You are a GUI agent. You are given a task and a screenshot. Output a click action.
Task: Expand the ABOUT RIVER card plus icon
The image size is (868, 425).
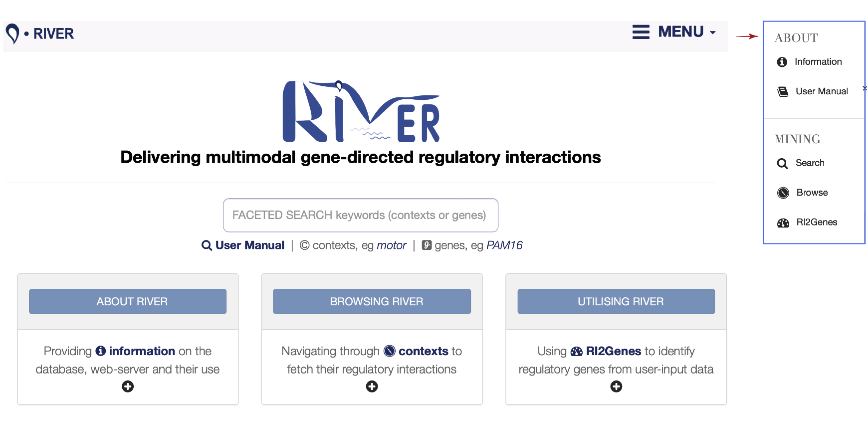click(128, 386)
